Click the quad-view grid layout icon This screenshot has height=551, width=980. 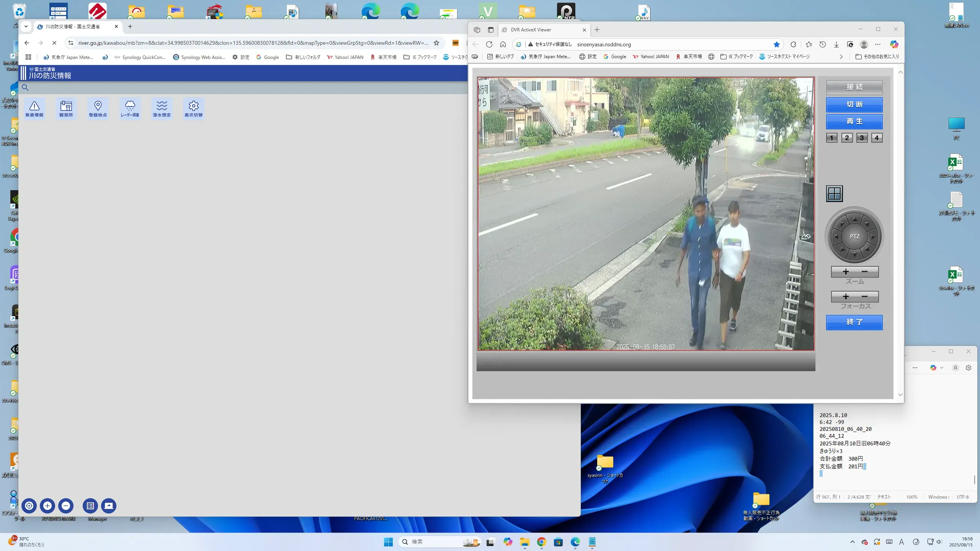[834, 194]
